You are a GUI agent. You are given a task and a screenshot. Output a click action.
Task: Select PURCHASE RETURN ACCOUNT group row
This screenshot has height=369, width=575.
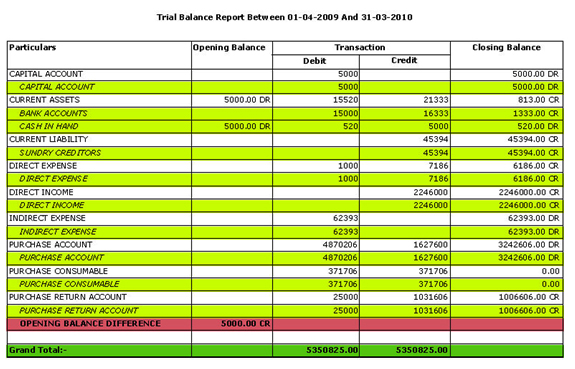285,297
